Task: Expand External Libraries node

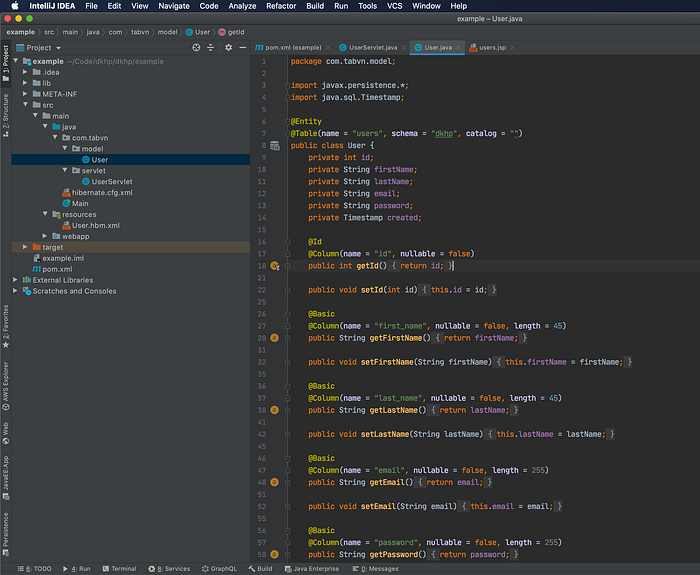Action: pyautogui.click(x=17, y=280)
